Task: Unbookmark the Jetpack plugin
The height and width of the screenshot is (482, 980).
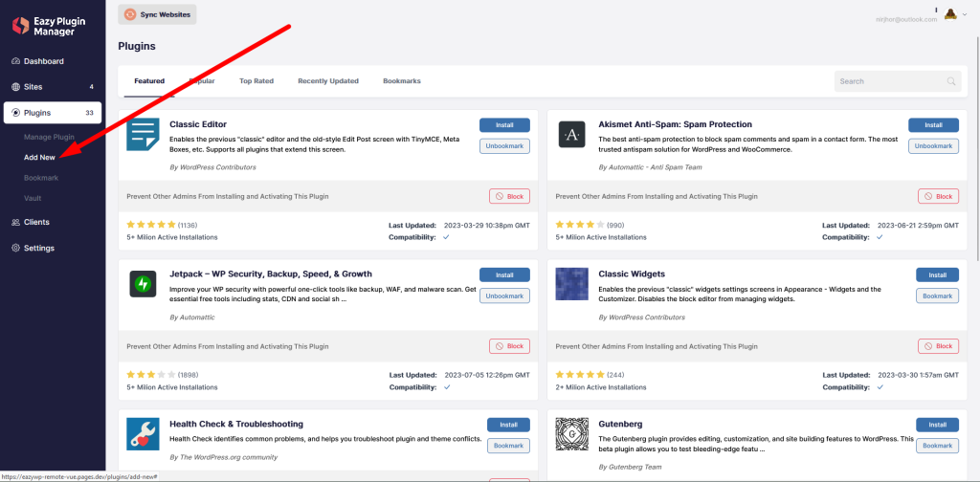Action: (504, 296)
